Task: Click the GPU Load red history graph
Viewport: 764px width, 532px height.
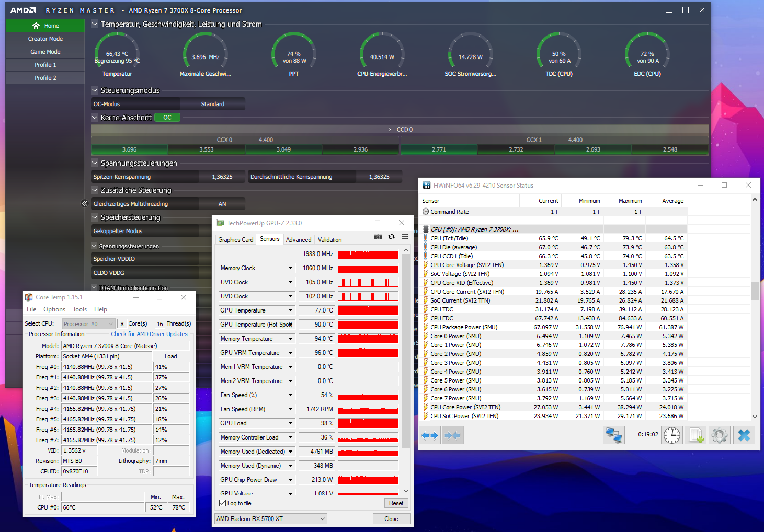Action: coord(368,423)
